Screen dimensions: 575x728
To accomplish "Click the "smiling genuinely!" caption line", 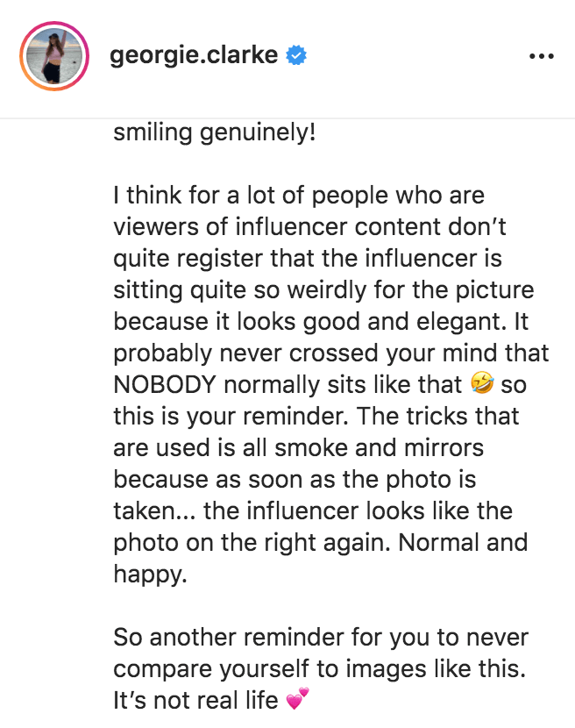I will tap(215, 135).
